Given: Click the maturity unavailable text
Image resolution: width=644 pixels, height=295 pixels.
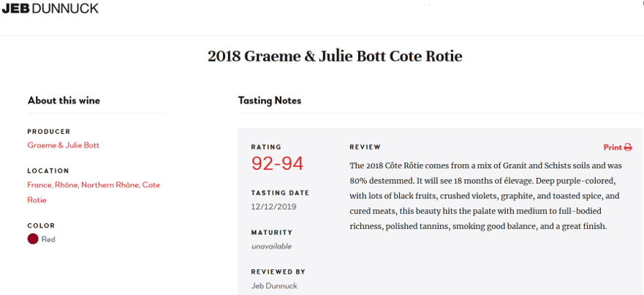Looking at the screenshot, I should tap(271, 246).
